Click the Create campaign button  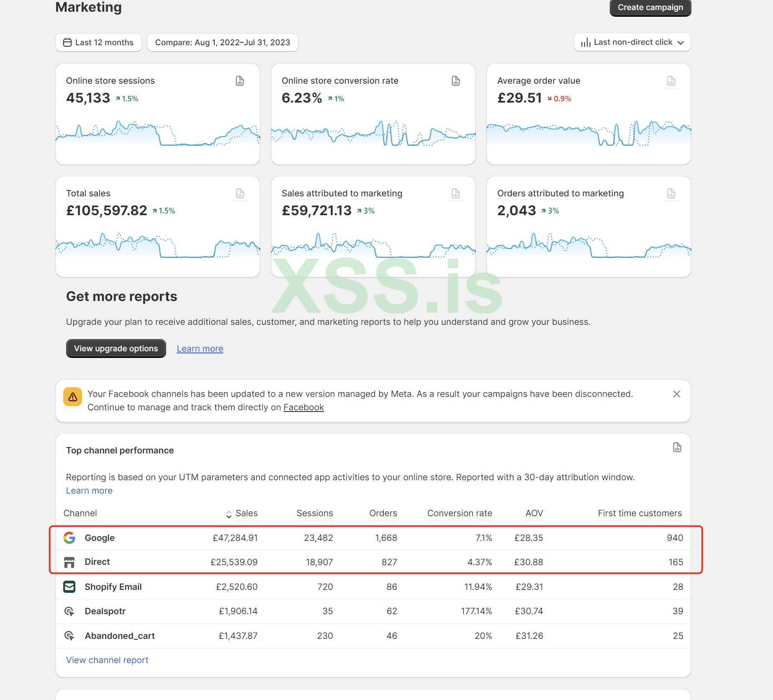[650, 8]
